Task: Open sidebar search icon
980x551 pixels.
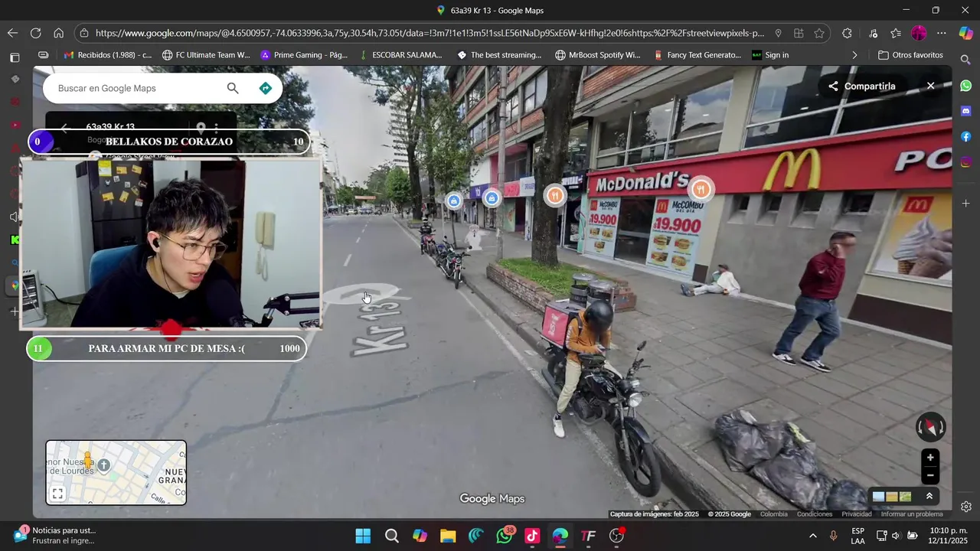Action: click(x=965, y=60)
